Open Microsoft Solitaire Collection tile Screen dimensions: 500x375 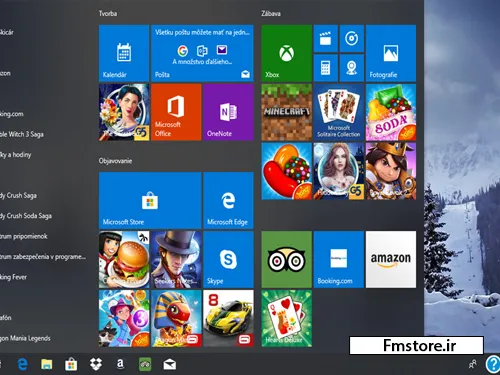click(339, 112)
